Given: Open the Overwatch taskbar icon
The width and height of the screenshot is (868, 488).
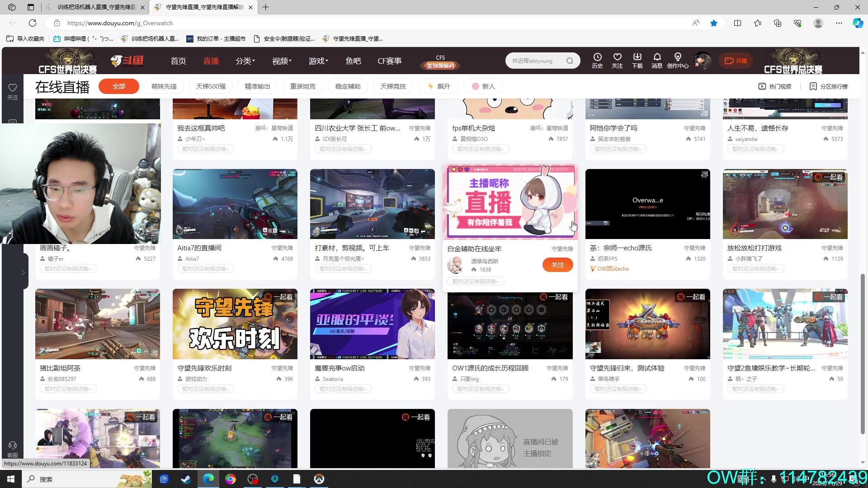Looking at the screenshot, I should (x=319, y=479).
